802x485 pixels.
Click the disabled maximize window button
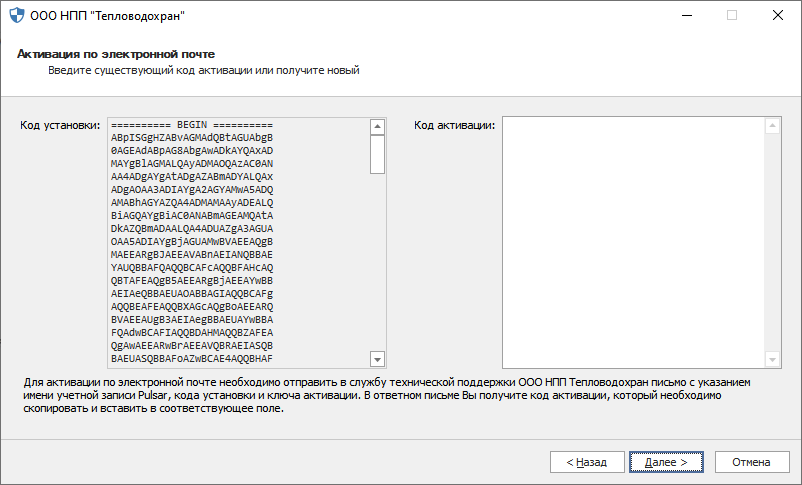coord(732,16)
